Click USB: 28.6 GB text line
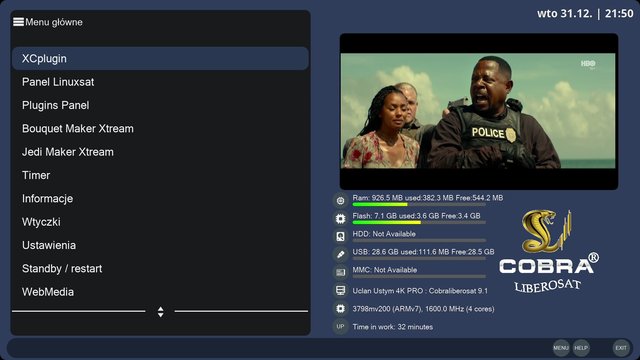 (x=423, y=252)
